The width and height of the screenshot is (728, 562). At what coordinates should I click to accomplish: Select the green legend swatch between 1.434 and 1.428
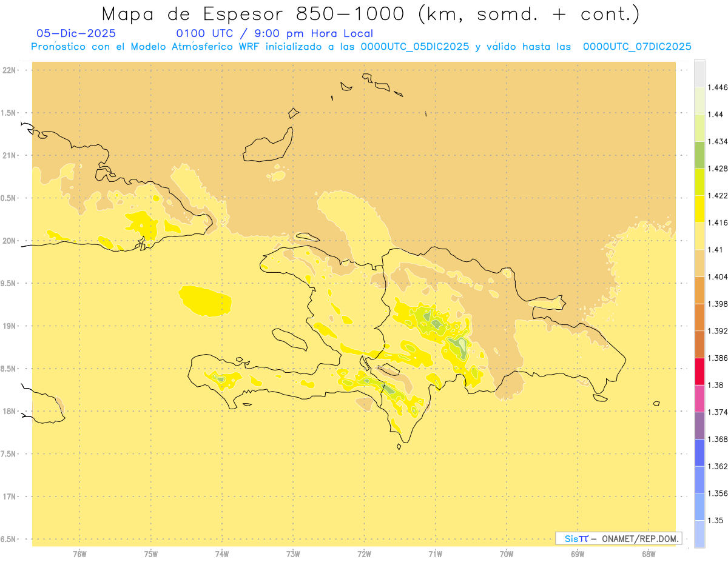pos(699,155)
